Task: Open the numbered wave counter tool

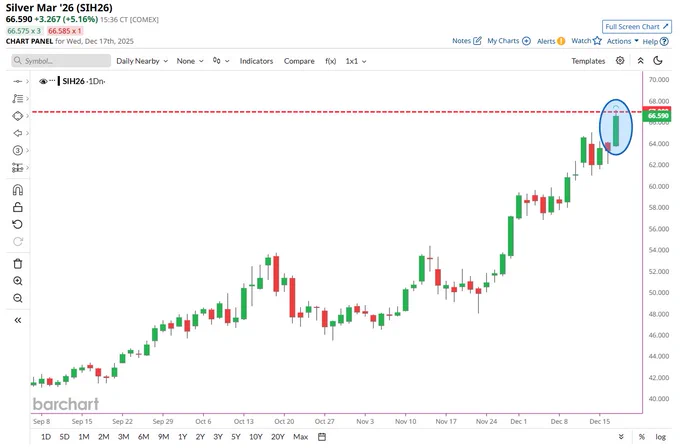Action: [17, 150]
